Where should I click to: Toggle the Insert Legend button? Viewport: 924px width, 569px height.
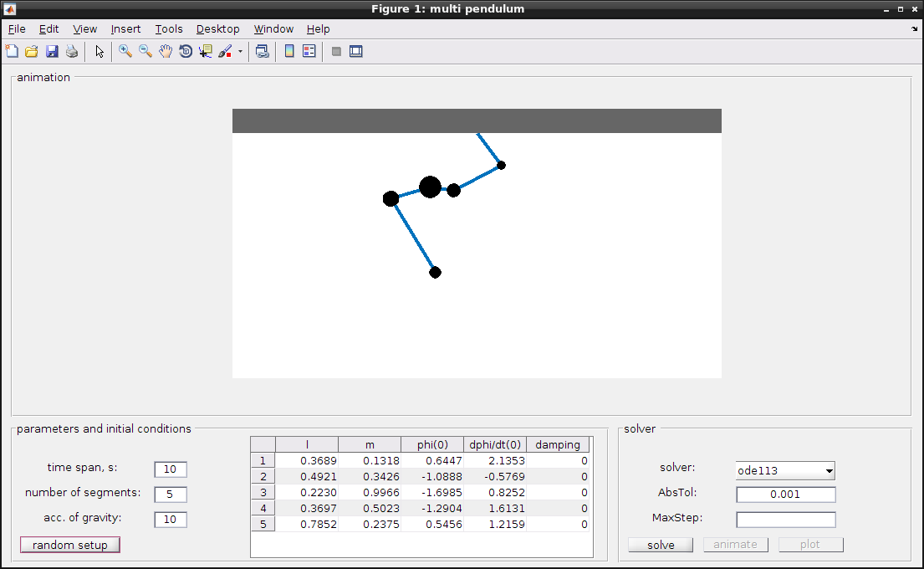pyautogui.click(x=309, y=51)
